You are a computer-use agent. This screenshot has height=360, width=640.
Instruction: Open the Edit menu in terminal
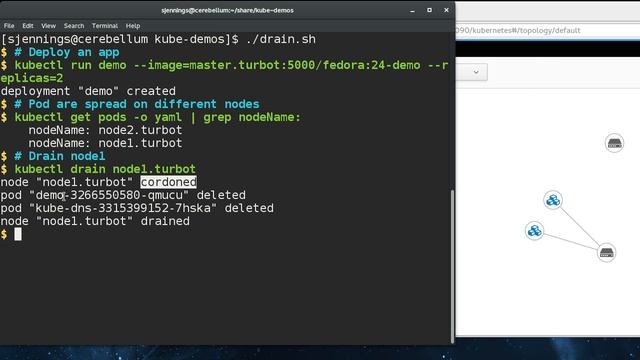click(x=28, y=26)
